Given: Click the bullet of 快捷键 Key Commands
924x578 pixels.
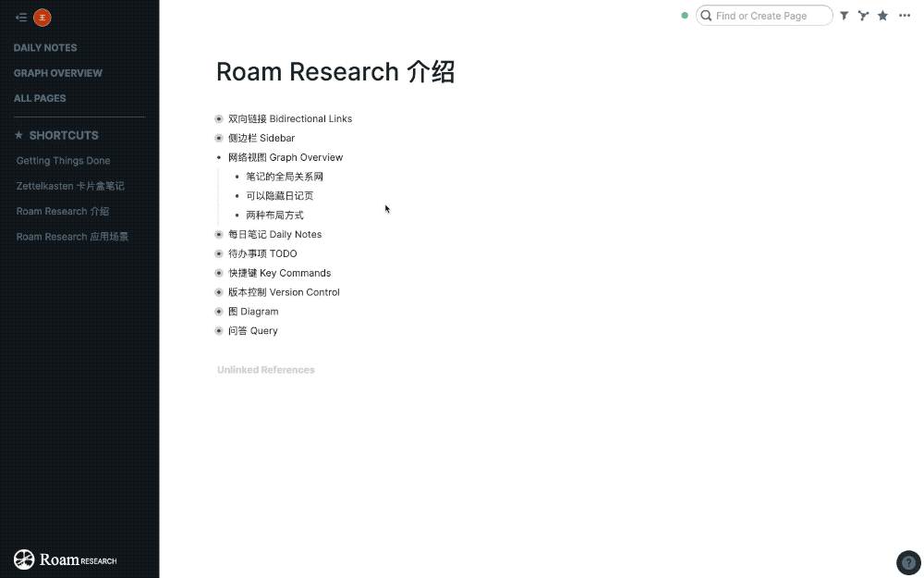Looking at the screenshot, I should click(x=219, y=273).
